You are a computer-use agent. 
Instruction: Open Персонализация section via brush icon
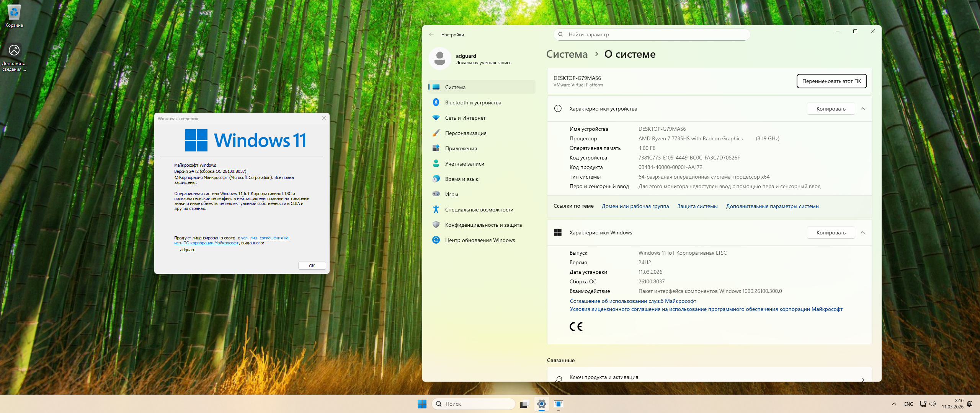436,133
